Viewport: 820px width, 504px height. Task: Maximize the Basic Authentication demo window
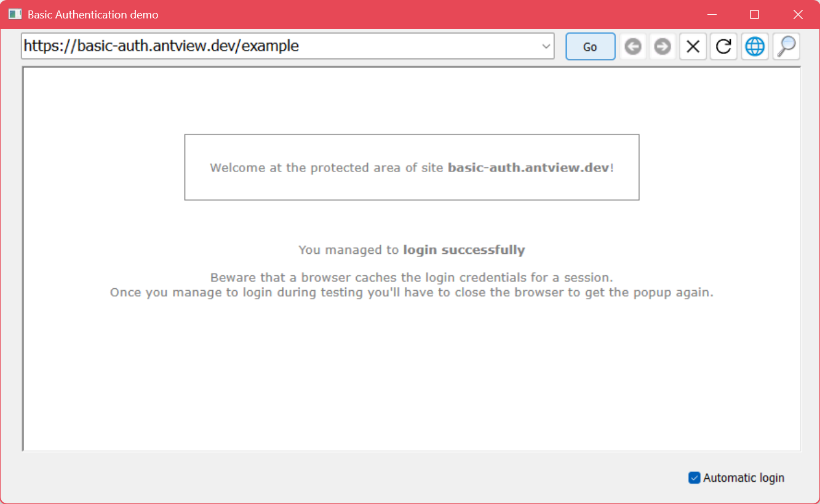tap(754, 14)
